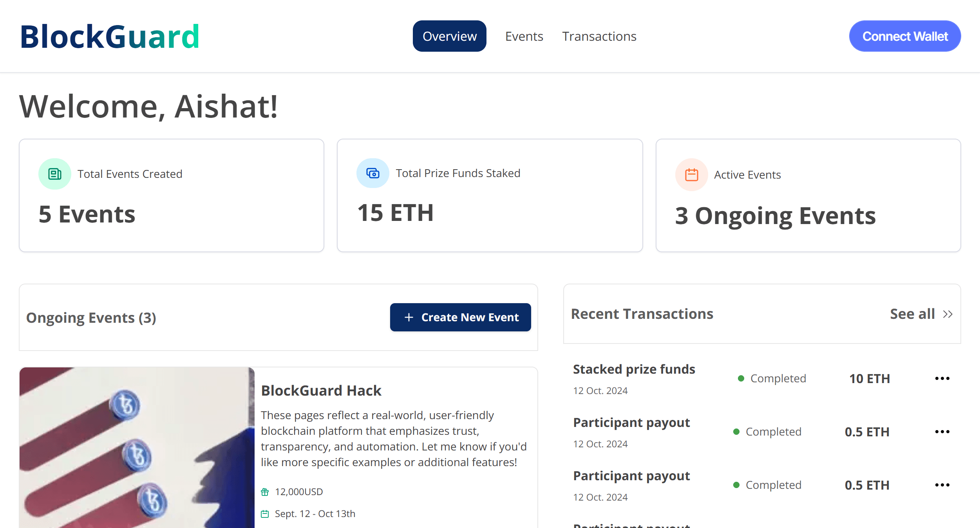This screenshot has width=980, height=528.
Task: Go to the Events tab
Action: [524, 36]
